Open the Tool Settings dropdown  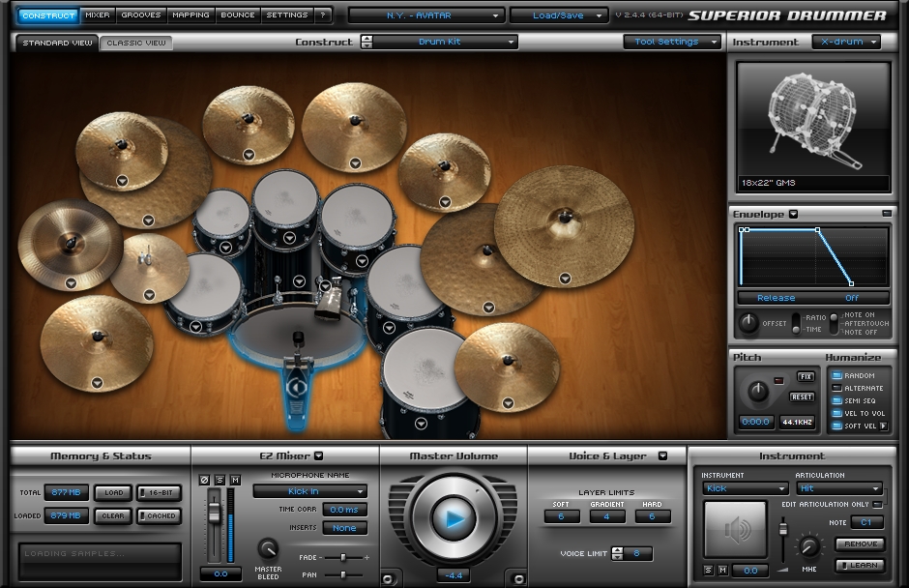[x=672, y=42]
